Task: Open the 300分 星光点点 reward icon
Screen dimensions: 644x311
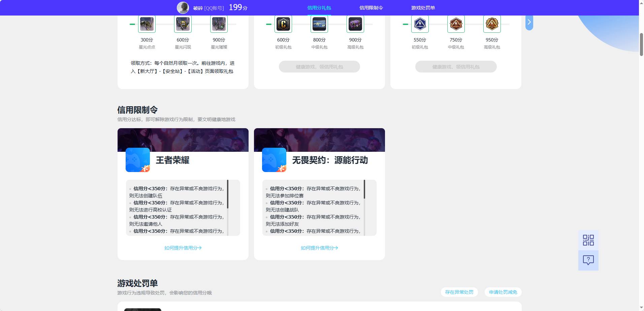Action: click(147, 24)
